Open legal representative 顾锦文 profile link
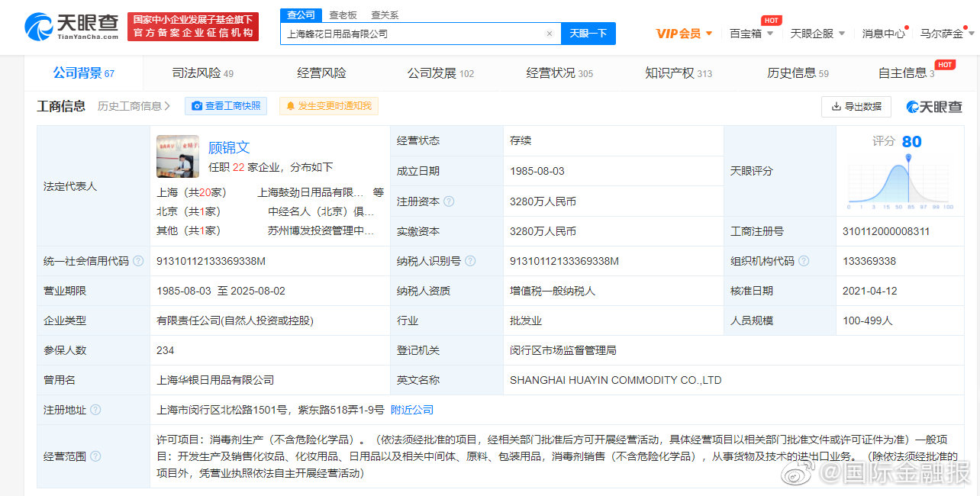Viewport: 980px width, 496px height. click(229, 147)
